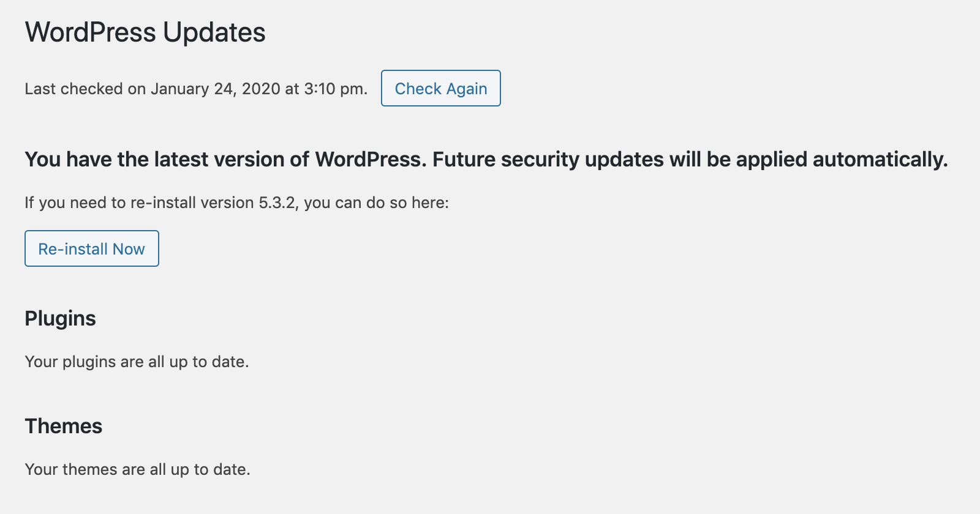Click the Check Again button

(441, 88)
